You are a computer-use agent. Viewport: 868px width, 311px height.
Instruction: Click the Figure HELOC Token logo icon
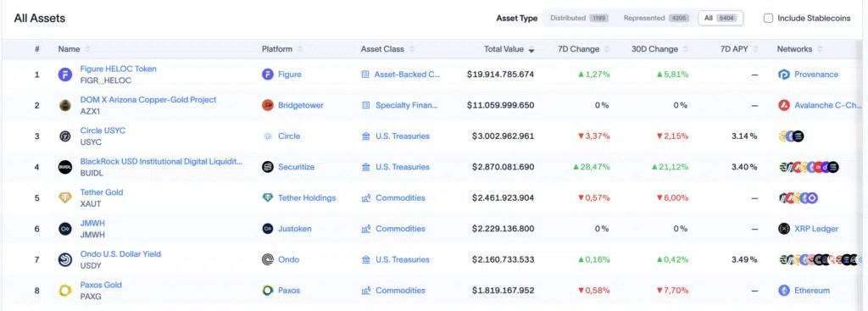(x=65, y=75)
